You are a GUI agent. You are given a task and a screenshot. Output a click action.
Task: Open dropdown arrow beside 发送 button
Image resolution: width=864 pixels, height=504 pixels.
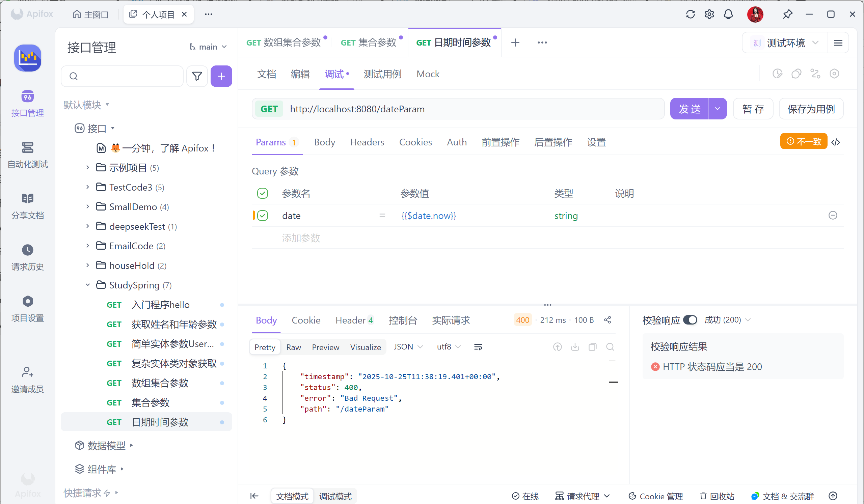(717, 109)
